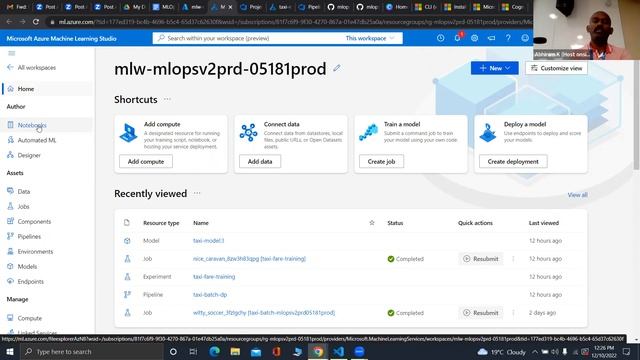The height and width of the screenshot is (360, 640).
Task: Click the Windows Start button
Action: 10,351
